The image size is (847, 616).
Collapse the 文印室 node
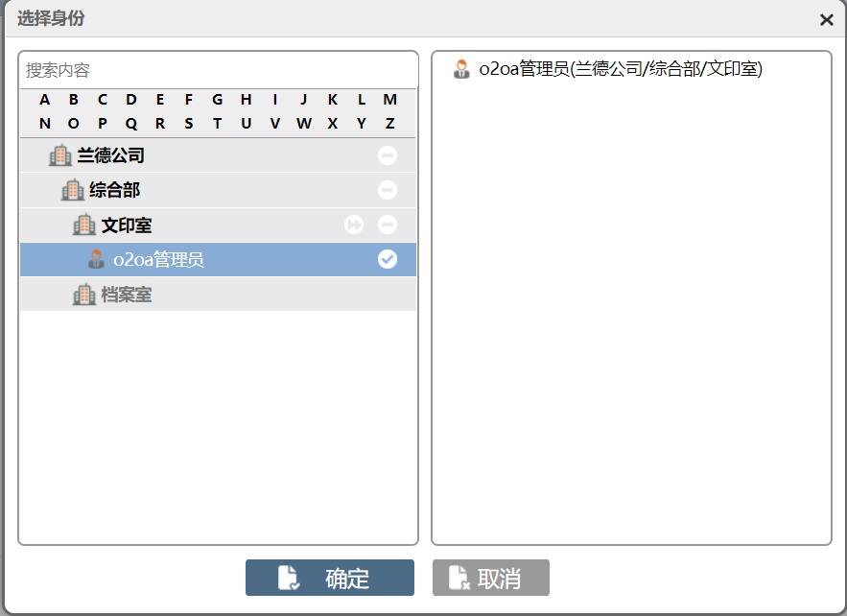click(388, 225)
